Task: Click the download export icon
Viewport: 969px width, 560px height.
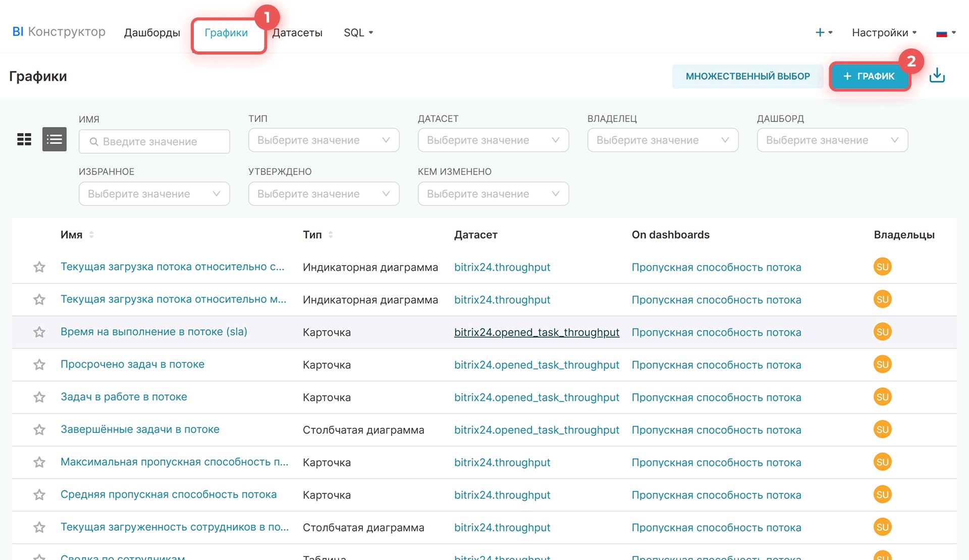Action: [x=937, y=76]
